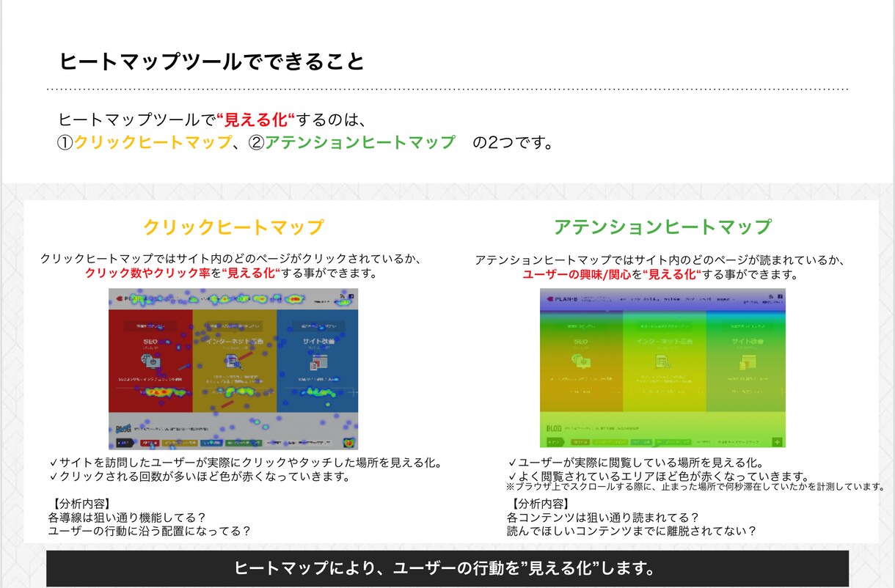This screenshot has width=895, height=588.
Task: Select the question 読んでほしいコンテンツまでに離脱されてない？
Action: click(632, 531)
